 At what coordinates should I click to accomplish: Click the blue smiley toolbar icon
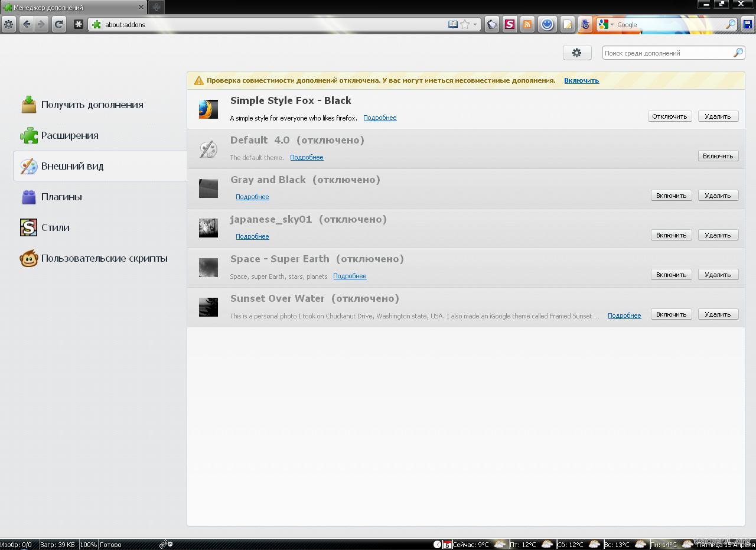point(547,24)
